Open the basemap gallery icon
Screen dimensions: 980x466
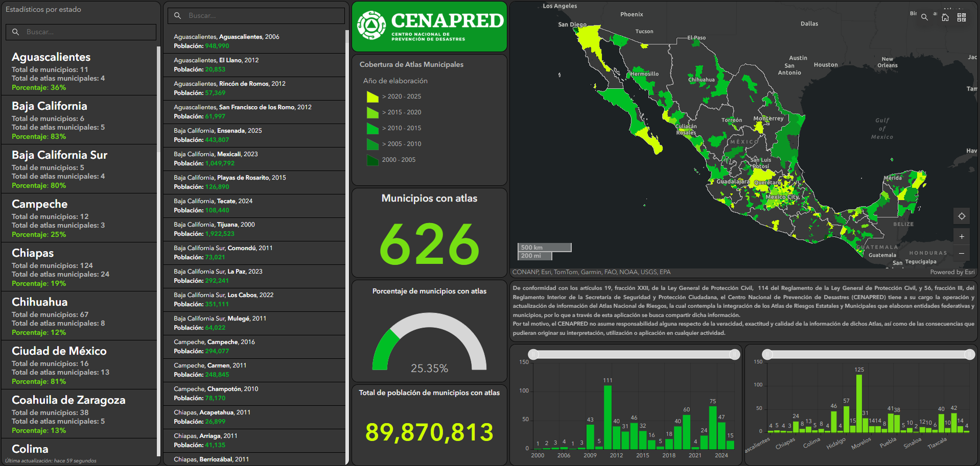pos(962,17)
